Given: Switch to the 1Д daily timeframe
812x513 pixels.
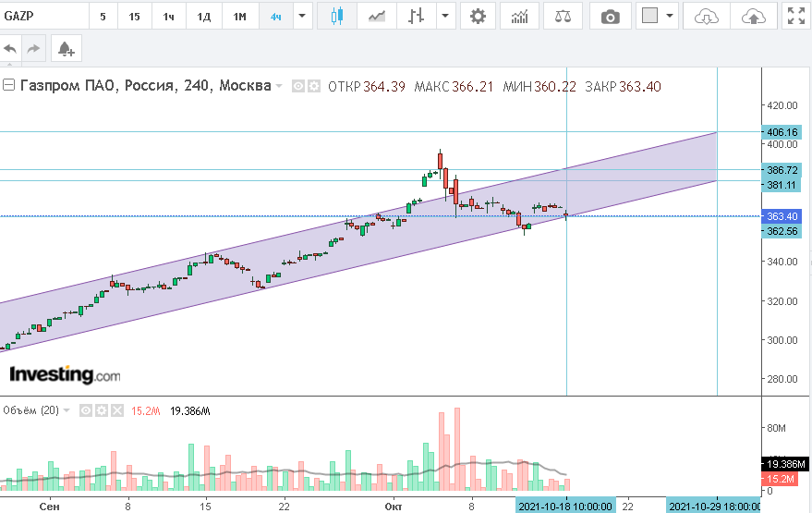Looking at the screenshot, I should click(203, 16).
